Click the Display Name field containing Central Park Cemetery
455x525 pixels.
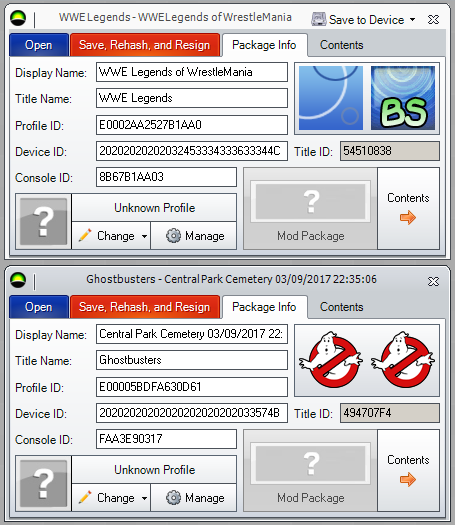[x=192, y=334]
